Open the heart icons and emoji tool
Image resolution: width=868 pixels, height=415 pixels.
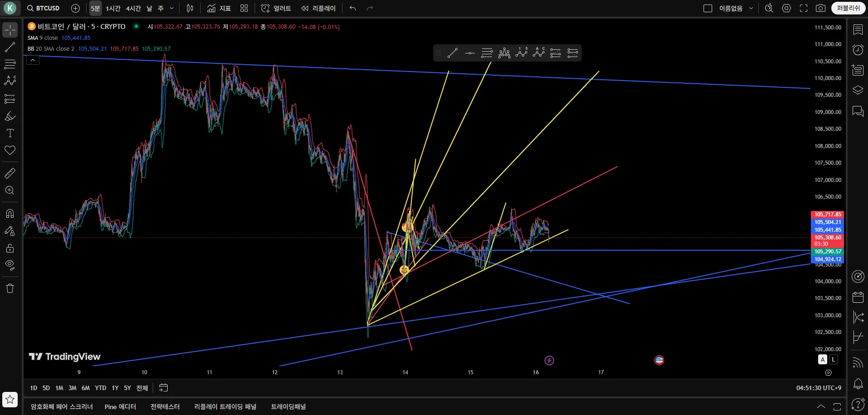(x=10, y=150)
